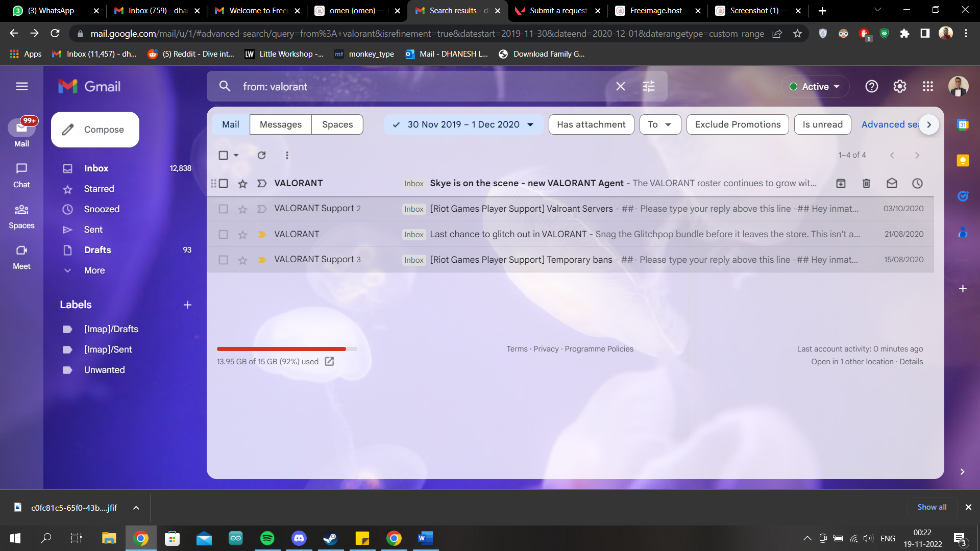Expand the side panel chevron at bottom right

pos(962,471)
